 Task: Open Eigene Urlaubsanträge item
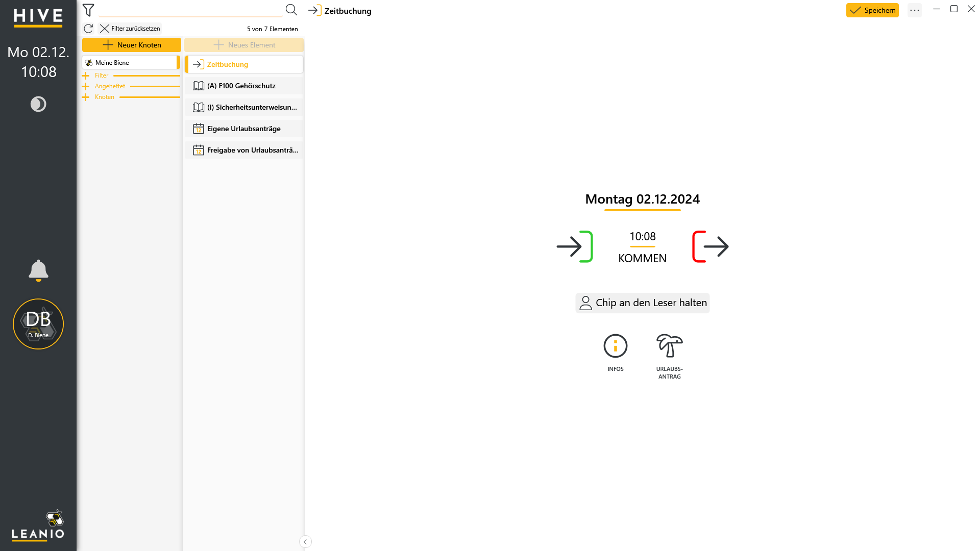[244, 129]
